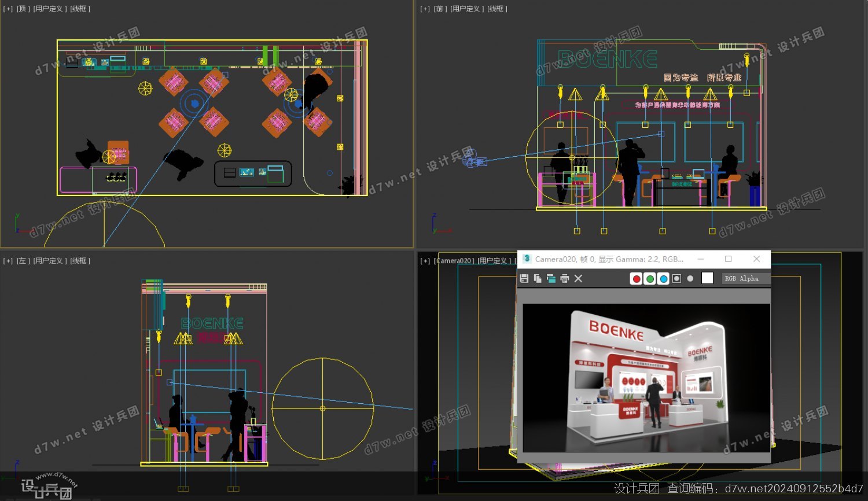This screenshot has height=501, width=868.
Task: Copy the rendered image to the clipboard
Action: click(538, 278)
